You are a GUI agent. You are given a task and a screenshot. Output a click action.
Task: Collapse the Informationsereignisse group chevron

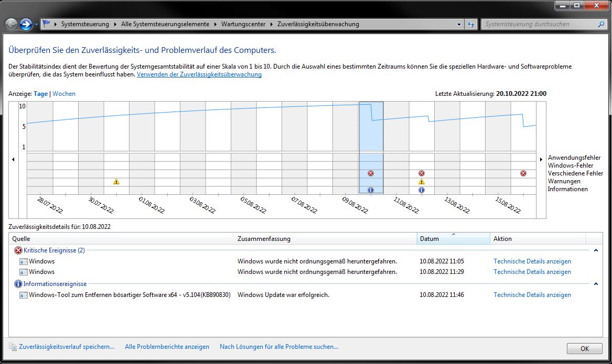coord(596,284)
